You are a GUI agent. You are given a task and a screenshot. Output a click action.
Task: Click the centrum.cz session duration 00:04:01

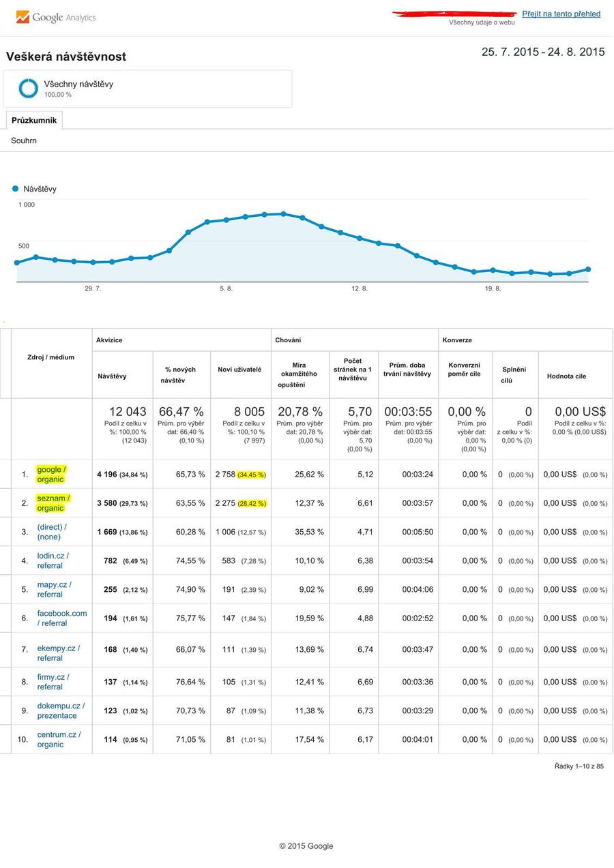pyautogui.click(x=418, y=739)
